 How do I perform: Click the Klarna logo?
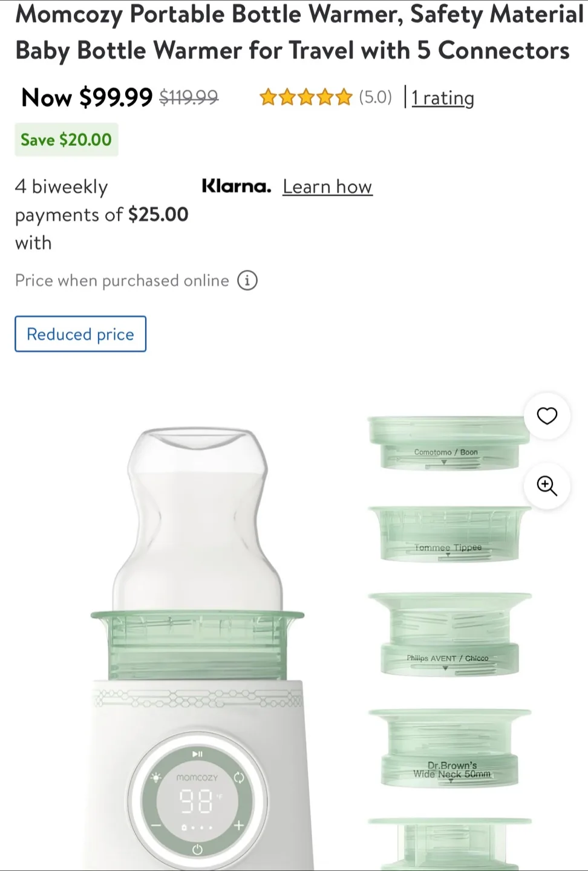236,186
